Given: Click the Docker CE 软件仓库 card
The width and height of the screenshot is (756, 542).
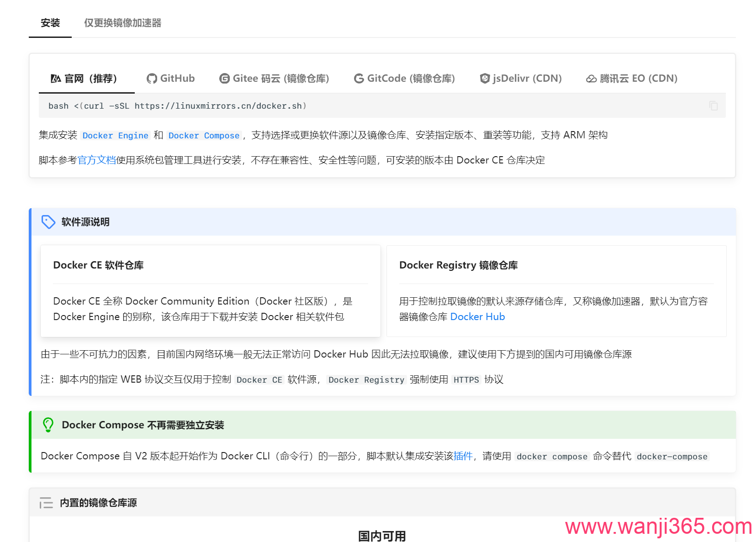Looking at the screenshot, I should pos(211,291).
